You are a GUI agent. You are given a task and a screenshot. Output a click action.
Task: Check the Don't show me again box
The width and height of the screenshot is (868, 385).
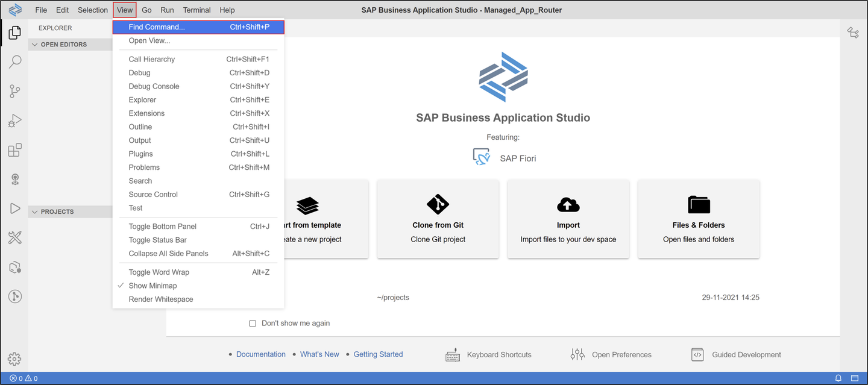click(253, 324)
